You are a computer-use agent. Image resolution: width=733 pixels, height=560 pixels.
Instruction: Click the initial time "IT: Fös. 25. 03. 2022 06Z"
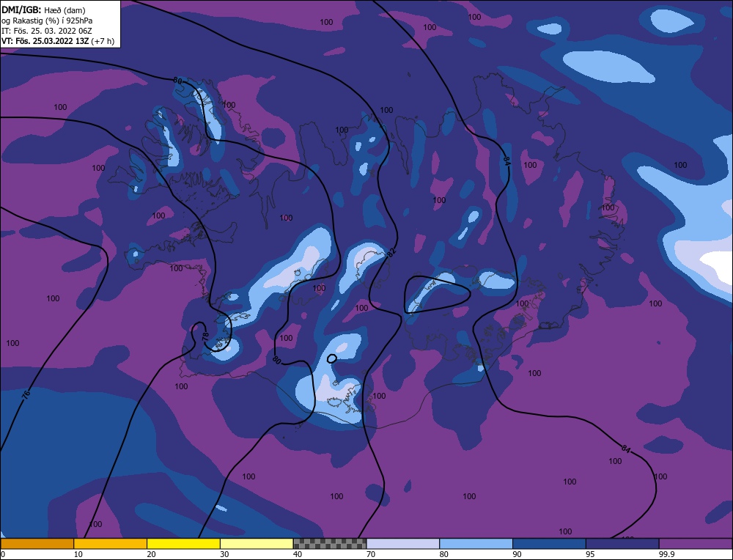pos(47,31)
